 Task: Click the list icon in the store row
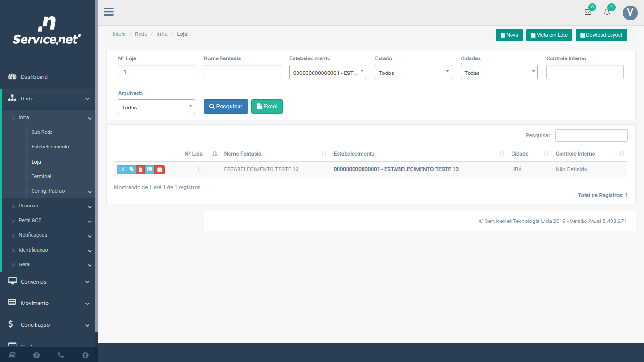[149, 170]
